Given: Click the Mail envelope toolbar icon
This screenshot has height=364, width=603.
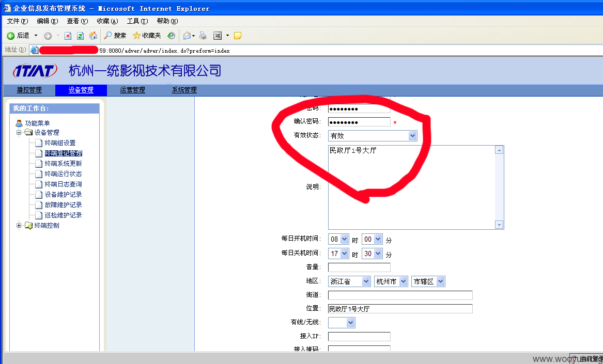Looking at the screenshot, I should pos(187,36).
